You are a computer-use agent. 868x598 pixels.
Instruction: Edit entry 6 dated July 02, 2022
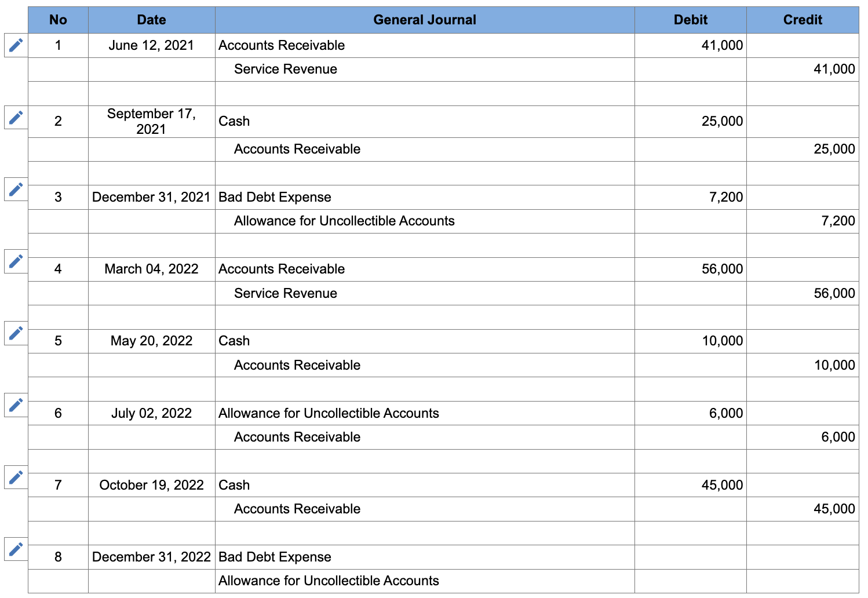click(15, 406)
